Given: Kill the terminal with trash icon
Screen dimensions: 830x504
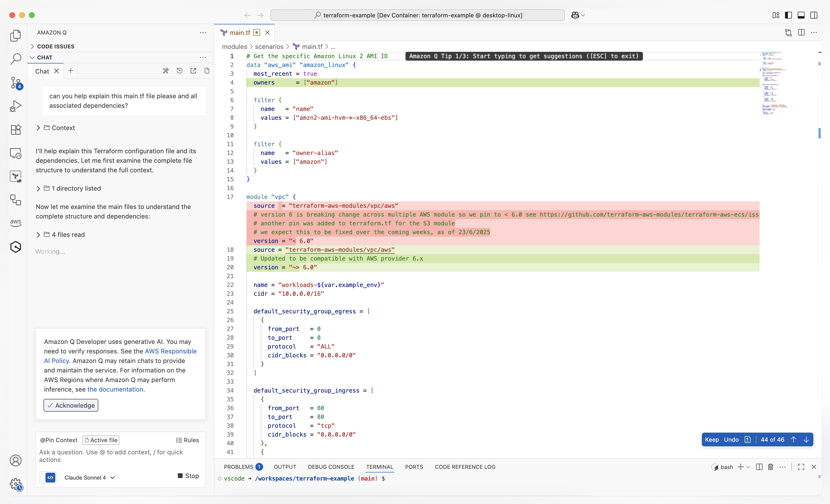Looking at the screenshot, I should 770,467.
